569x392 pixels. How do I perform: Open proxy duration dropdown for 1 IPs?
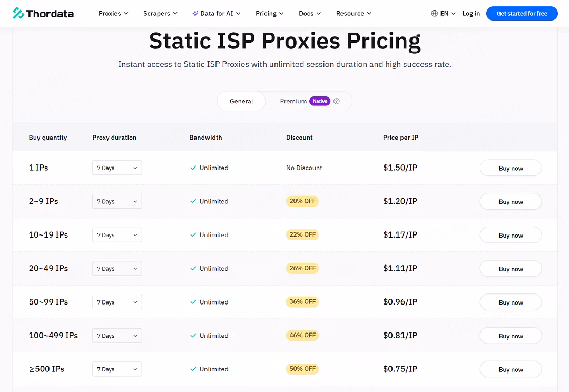point(117,168)
